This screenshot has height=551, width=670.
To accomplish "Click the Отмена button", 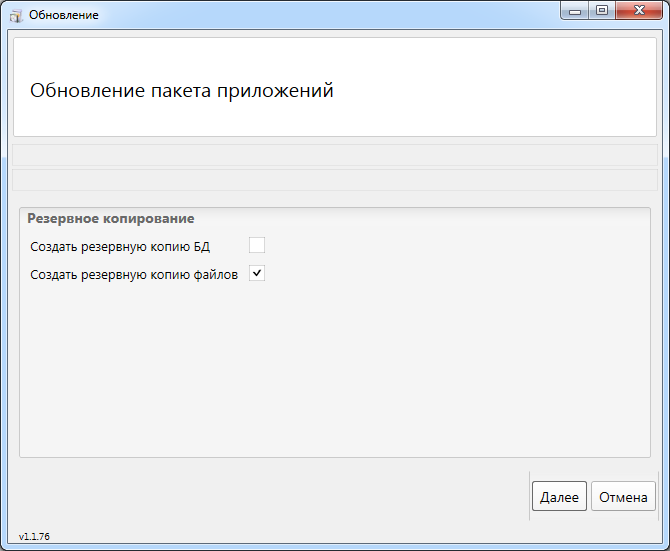I will click(623, 496).
